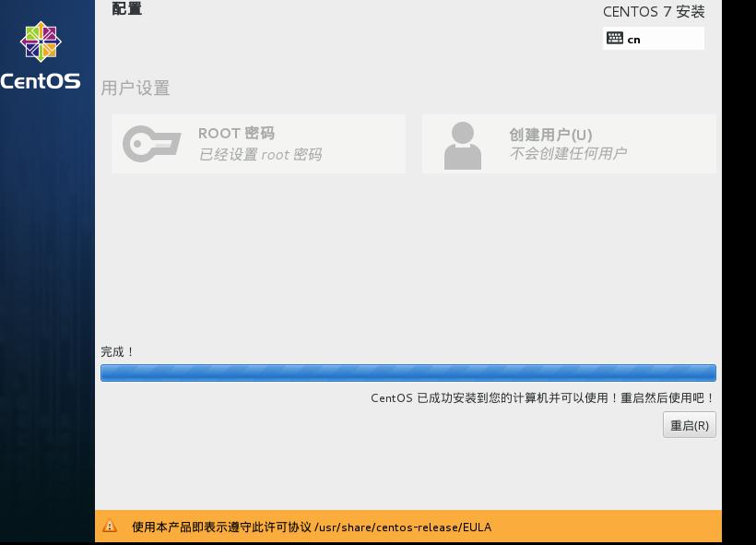
Task: Click the keyboard layout icon next to cn
Action: click(x=615, y=38)
